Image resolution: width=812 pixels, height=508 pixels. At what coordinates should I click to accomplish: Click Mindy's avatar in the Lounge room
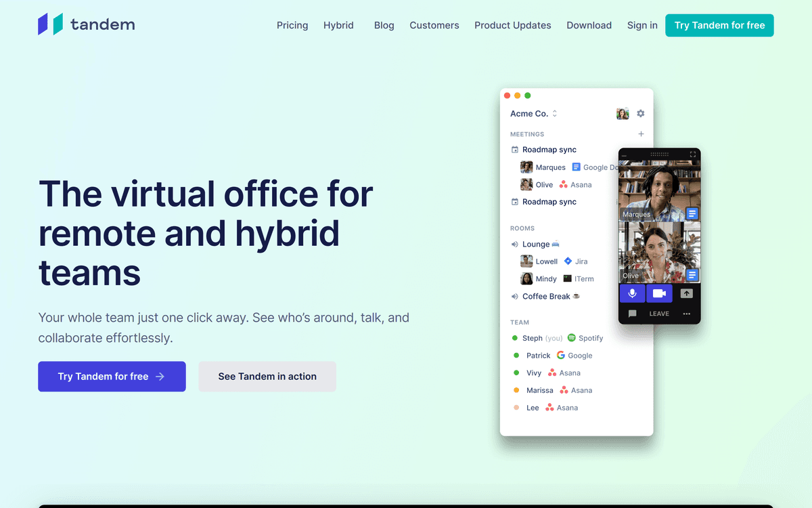pos(526,279)
